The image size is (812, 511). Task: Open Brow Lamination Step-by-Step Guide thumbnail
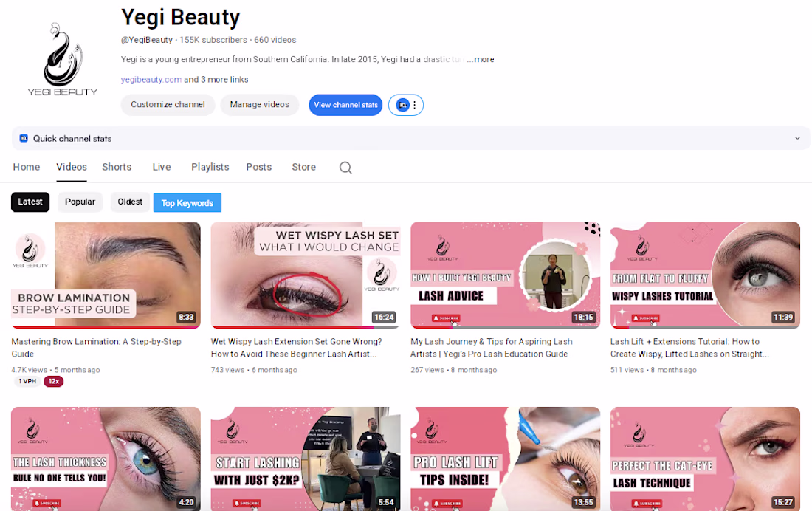(x=106, y=275)
